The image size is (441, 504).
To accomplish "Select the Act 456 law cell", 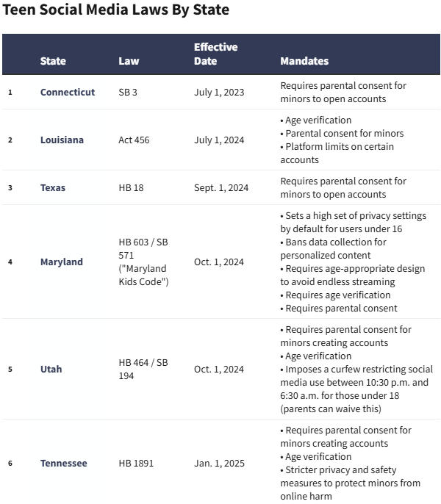I will (134, 140).
